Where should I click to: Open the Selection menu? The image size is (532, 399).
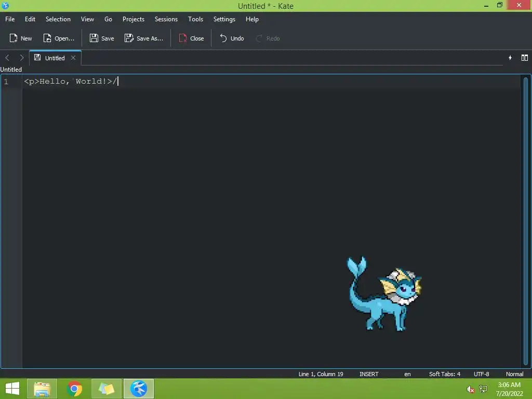coord(58,19)
